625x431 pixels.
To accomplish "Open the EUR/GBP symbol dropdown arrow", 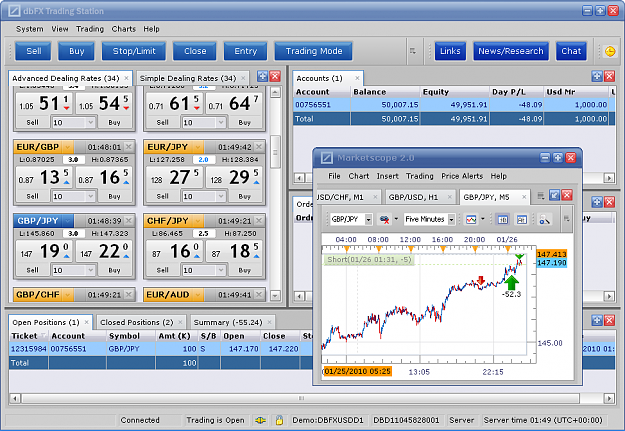I will 67,147.
